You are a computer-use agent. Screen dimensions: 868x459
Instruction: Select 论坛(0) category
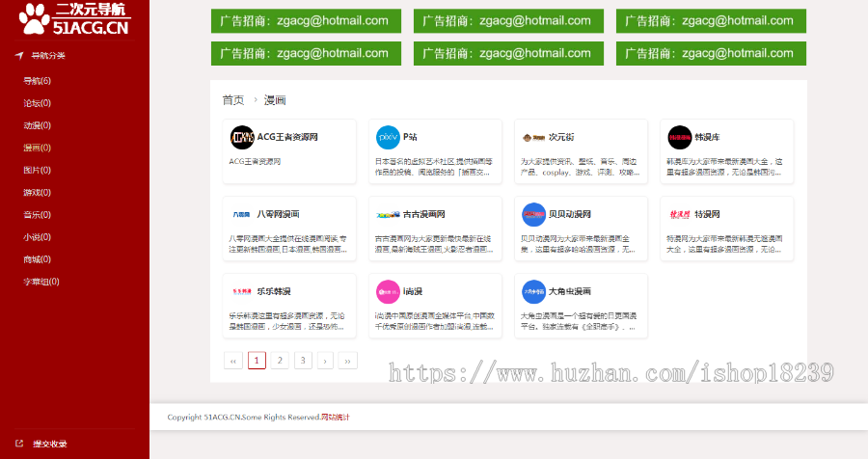(37, 103)
